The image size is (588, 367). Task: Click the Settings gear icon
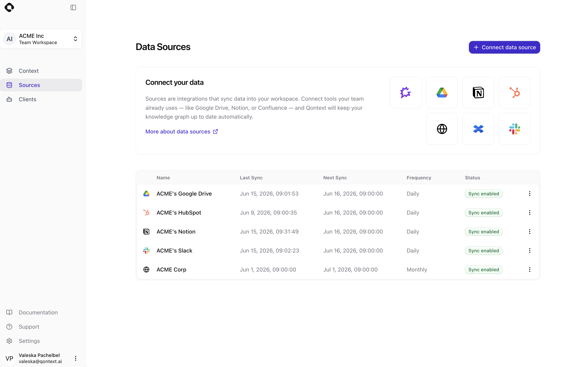click(x=9, y=341)
